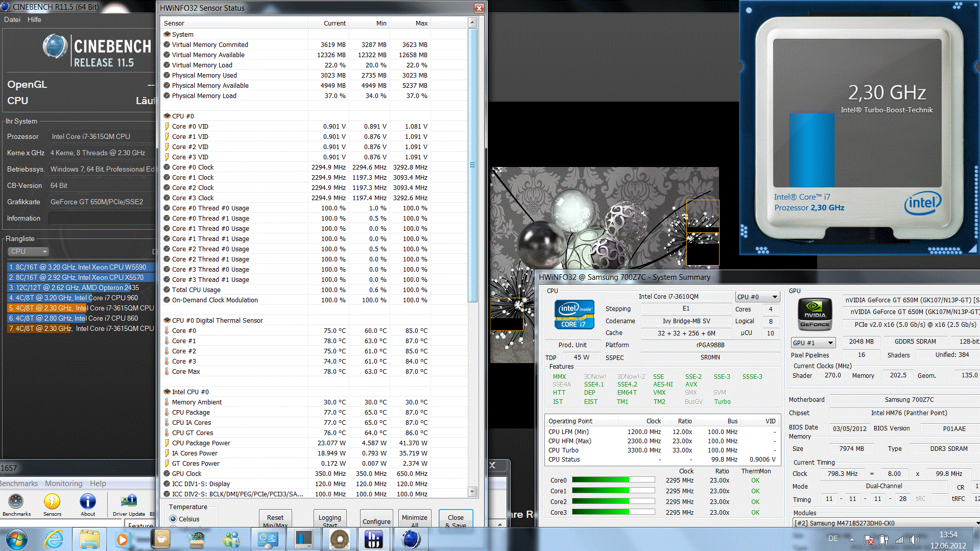Viewport: 980px width, 551px height.
Task: Select the CPU #0 sensor group icon
Action: tap(166, 116)
